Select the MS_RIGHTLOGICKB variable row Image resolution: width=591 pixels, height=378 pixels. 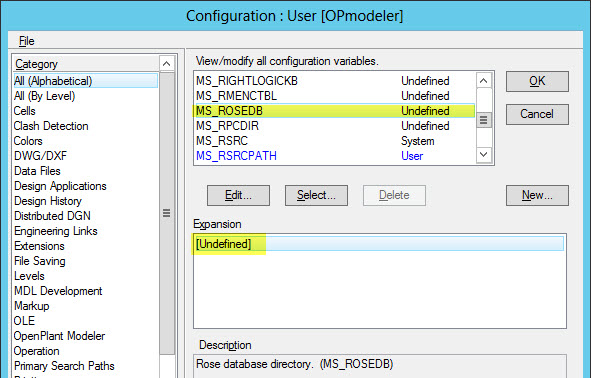pyautogui.click(x=335, y=81)
